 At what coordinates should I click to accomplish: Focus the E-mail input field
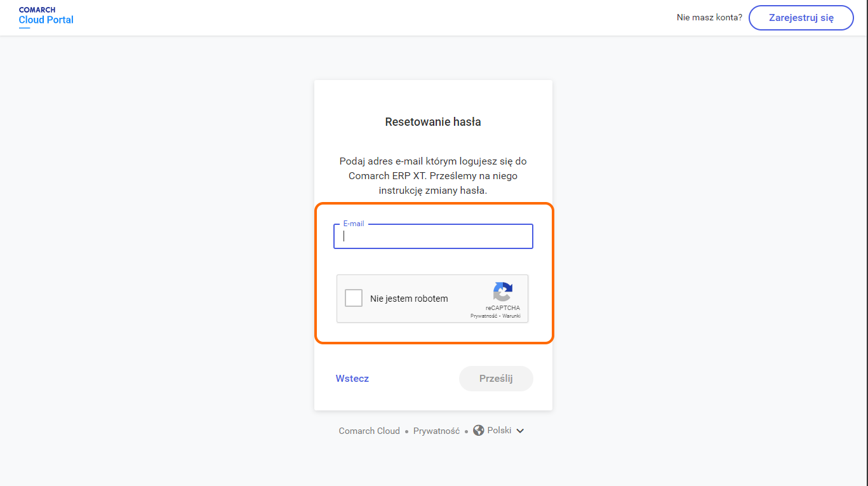point(433,236)
